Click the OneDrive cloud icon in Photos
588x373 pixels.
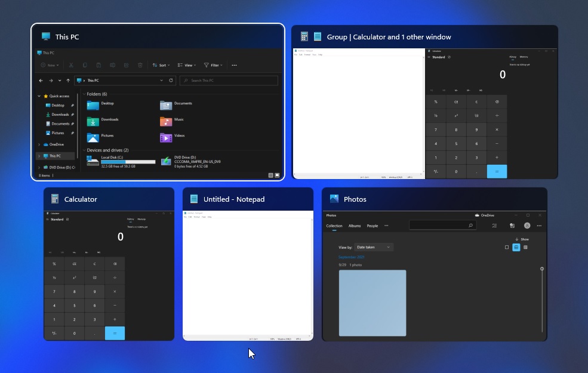476,215
